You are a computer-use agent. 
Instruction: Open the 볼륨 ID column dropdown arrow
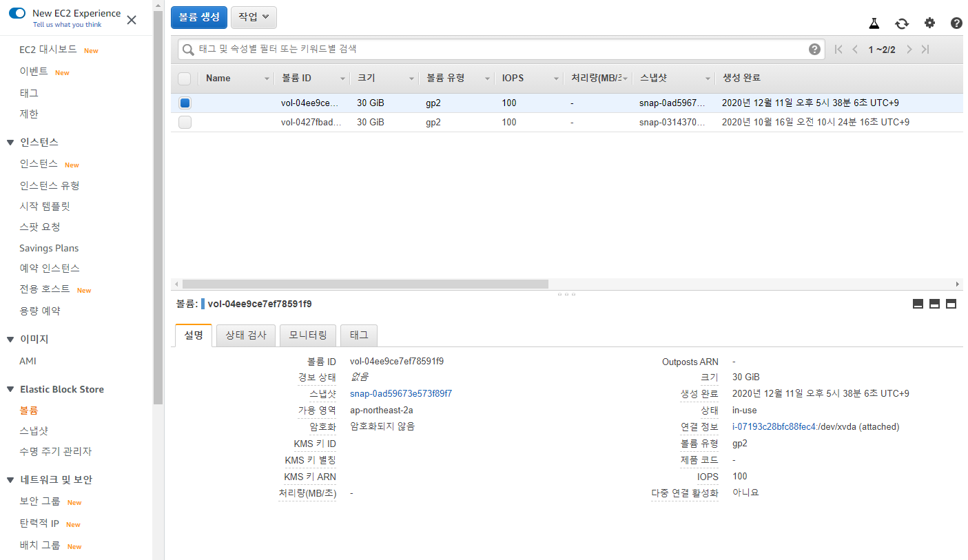[x=343, y=79]
